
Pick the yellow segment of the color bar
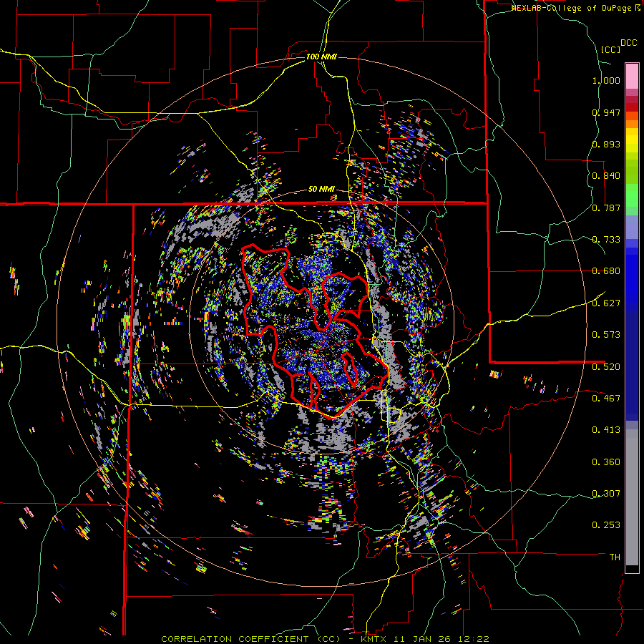[x=632, y=141]
